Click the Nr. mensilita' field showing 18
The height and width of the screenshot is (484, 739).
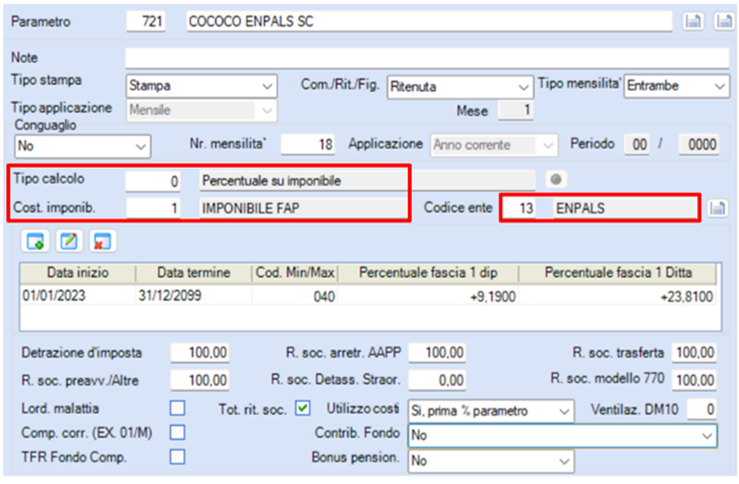[x=308, y=144]
